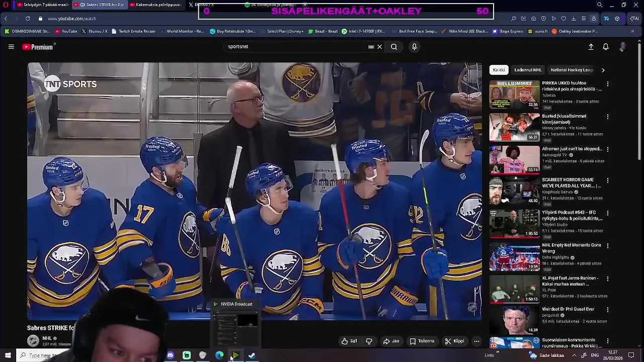Open Yllyönti Podcast #643 video title
Screen dimensions: 644x362
[x=572, y=216]
